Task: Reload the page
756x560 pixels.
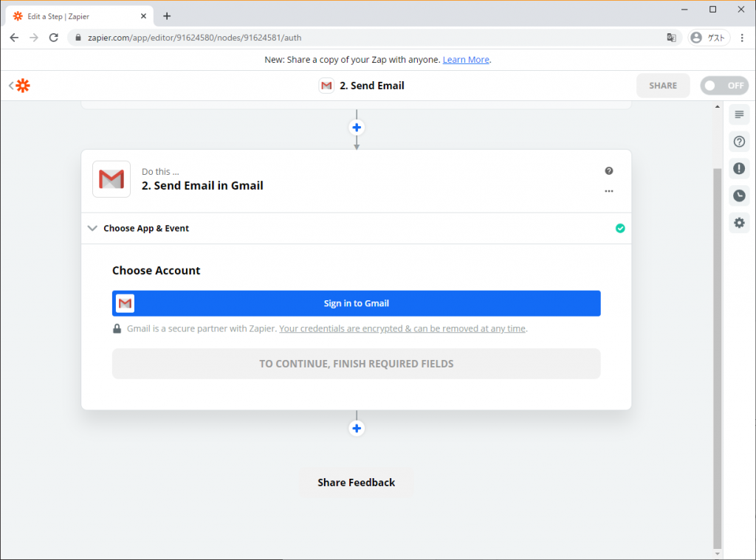Action: coord(53,38)
